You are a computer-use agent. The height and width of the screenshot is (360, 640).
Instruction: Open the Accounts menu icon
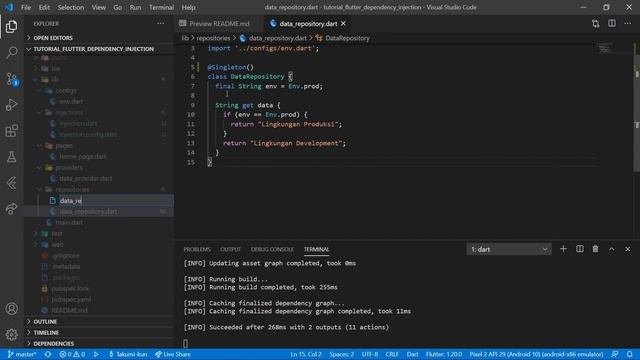[11, 309]
